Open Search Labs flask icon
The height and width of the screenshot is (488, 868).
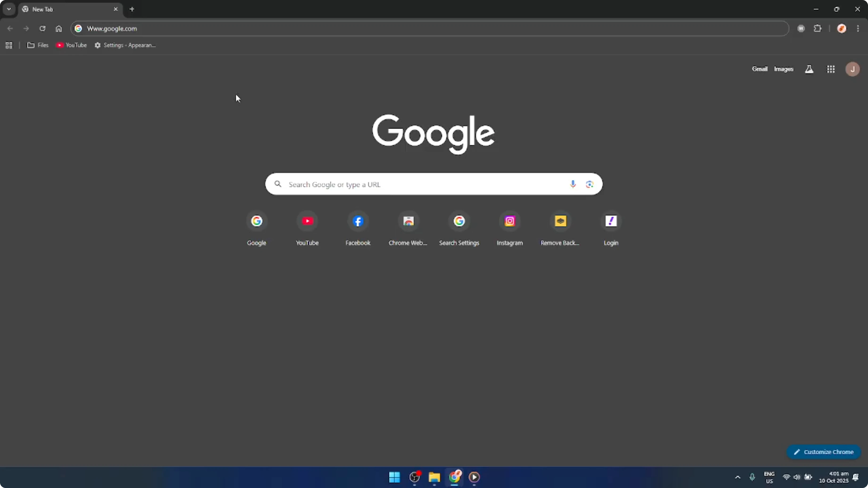[809, 69]
